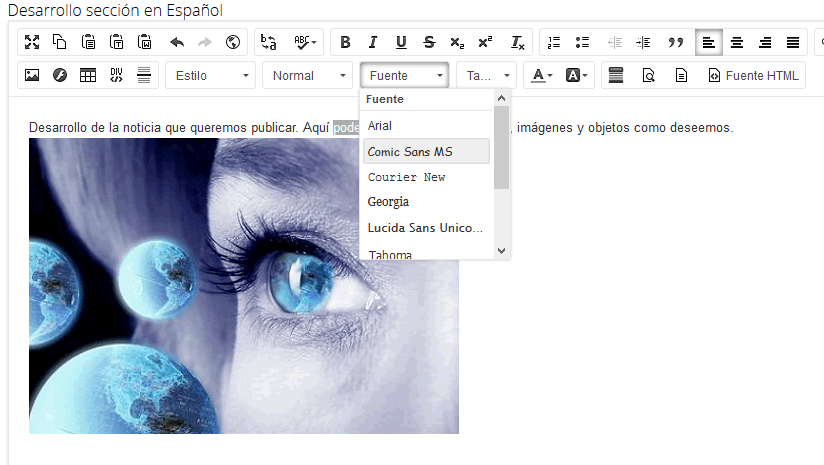Insert Flash object icon
This screenshot has height=465, width=824.
pos(60,75)
